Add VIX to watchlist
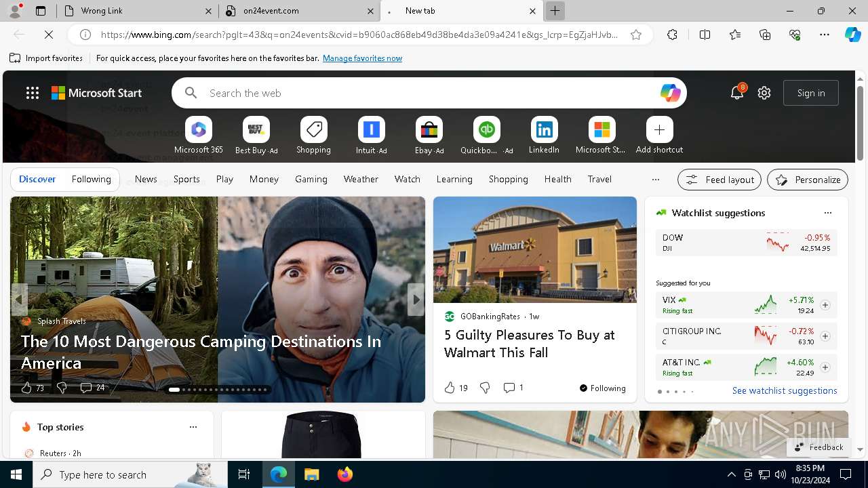The image size is (868, 488). (x=825, y=305)
